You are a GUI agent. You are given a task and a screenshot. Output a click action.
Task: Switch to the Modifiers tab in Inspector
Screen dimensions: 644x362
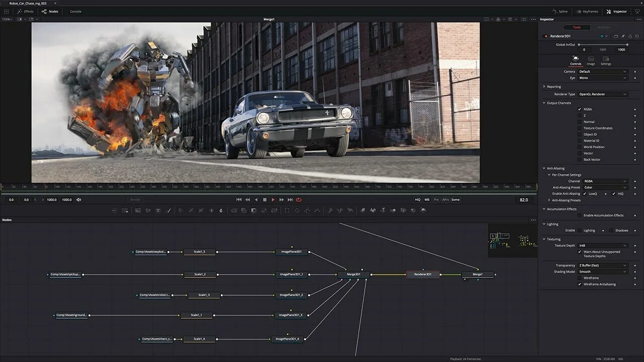pyautogui.click(x=604, y=27)
